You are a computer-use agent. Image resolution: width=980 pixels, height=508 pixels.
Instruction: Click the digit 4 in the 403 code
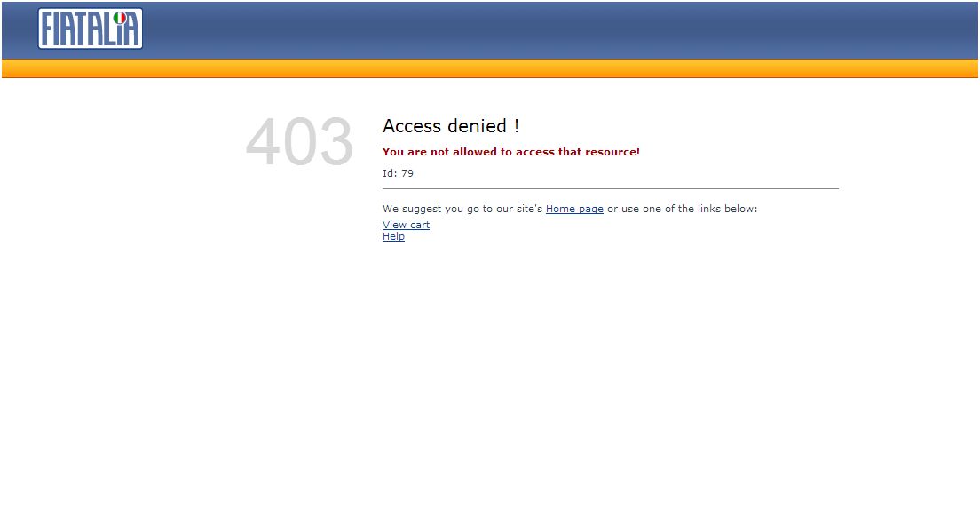click(263, 142)
